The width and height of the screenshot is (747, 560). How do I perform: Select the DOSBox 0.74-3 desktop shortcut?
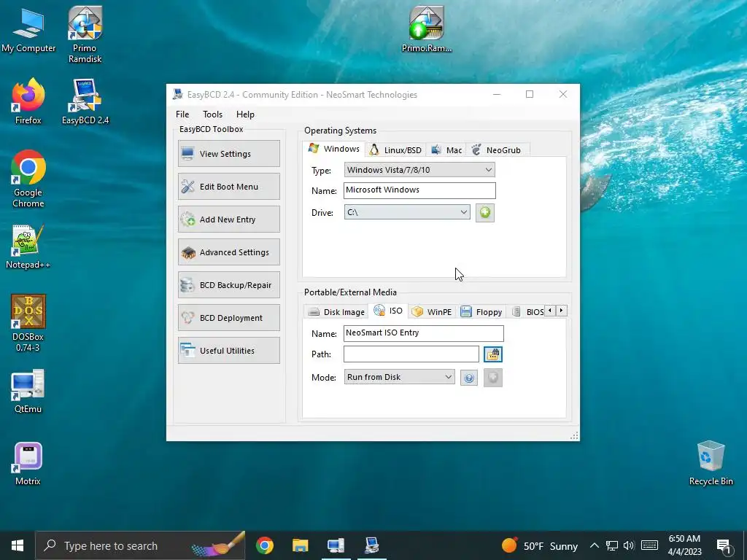pyautogui.click(x=28, y=323)
